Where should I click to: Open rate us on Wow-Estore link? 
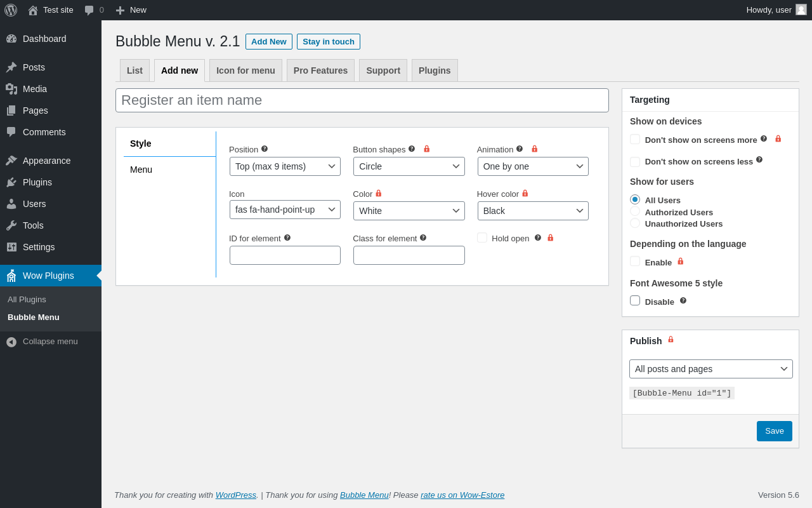(462, 495)
